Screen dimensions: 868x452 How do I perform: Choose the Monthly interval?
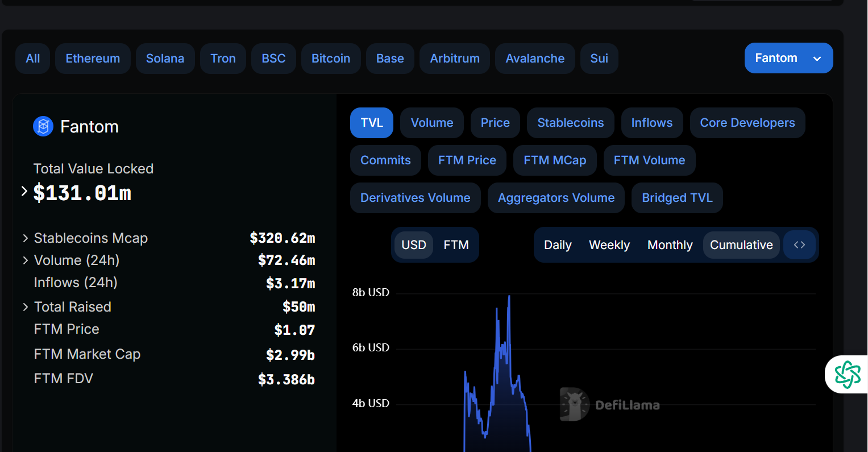tap(670, 245)
